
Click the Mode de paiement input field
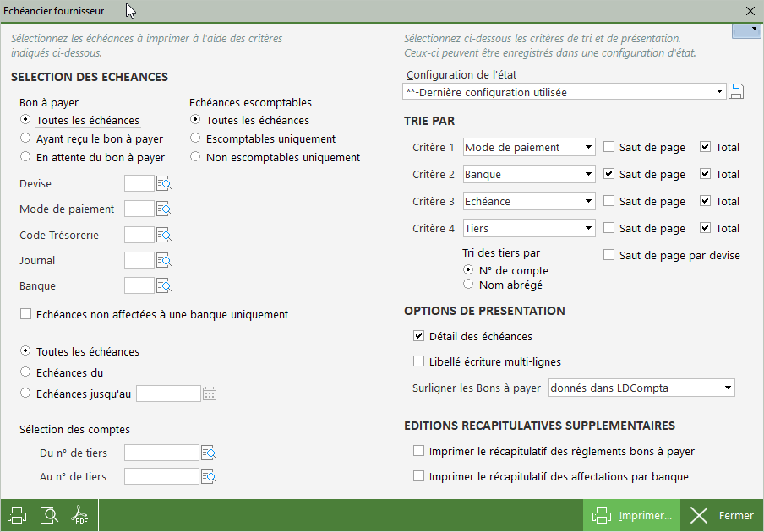[x=139, y=209]
